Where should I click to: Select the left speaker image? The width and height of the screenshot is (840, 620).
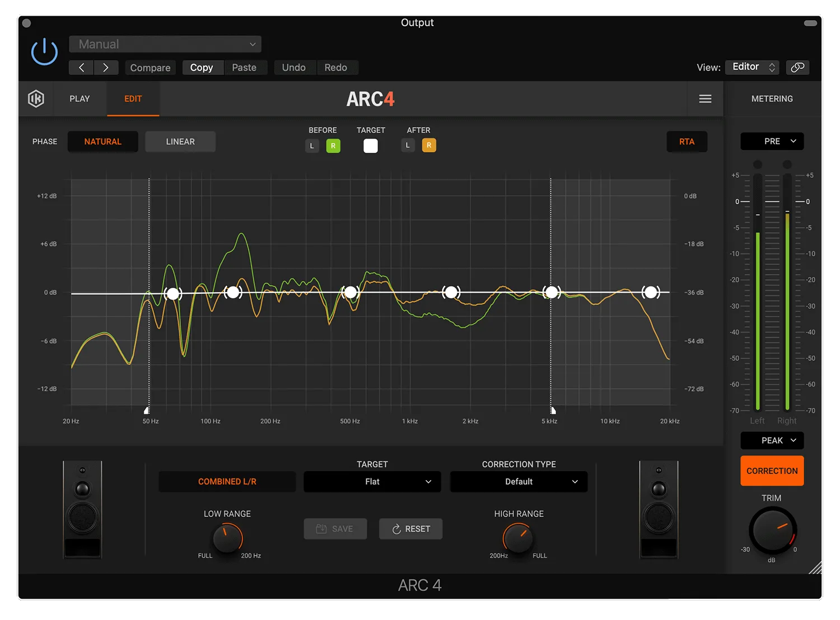tap(82, 509)
